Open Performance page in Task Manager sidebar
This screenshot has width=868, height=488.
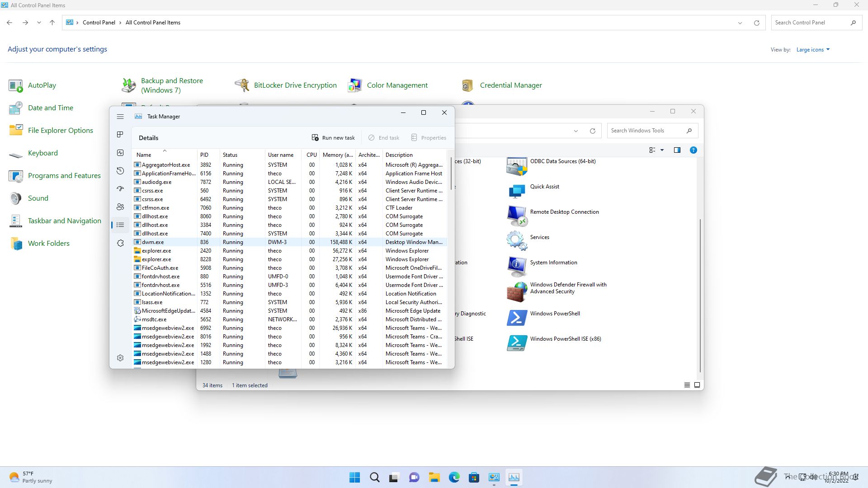pyautogui.click(x=120, y=153)
